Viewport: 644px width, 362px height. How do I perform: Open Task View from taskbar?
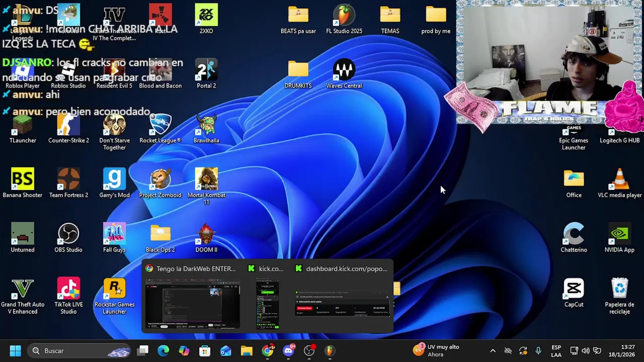tap(143, 350)
